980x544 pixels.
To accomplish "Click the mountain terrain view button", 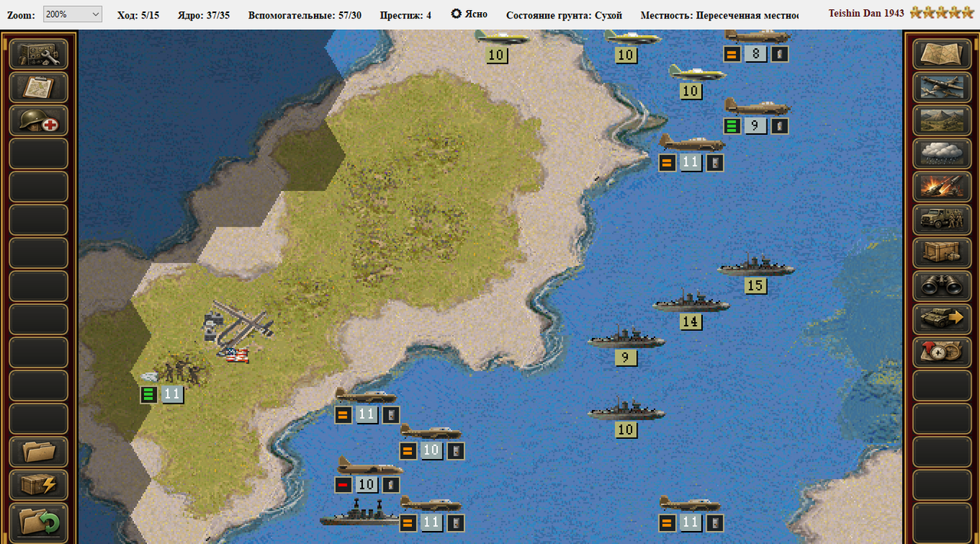I will coord(942,120).
